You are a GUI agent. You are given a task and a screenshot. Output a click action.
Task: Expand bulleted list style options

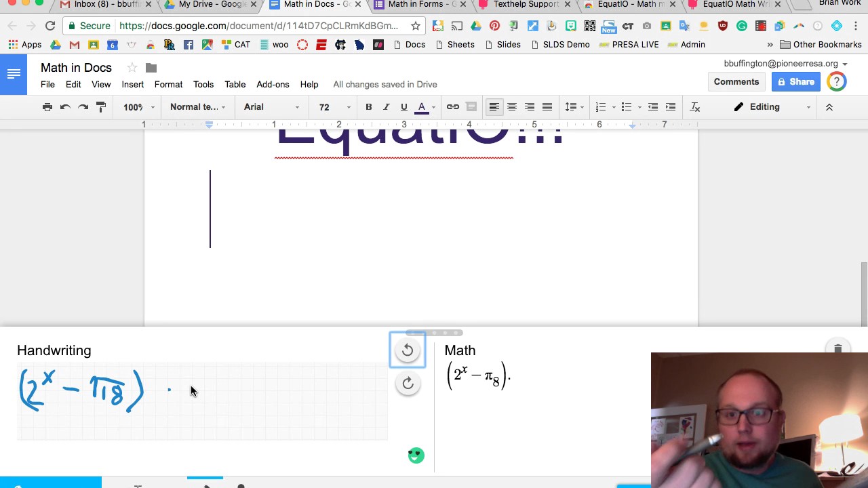coord(639,107)
